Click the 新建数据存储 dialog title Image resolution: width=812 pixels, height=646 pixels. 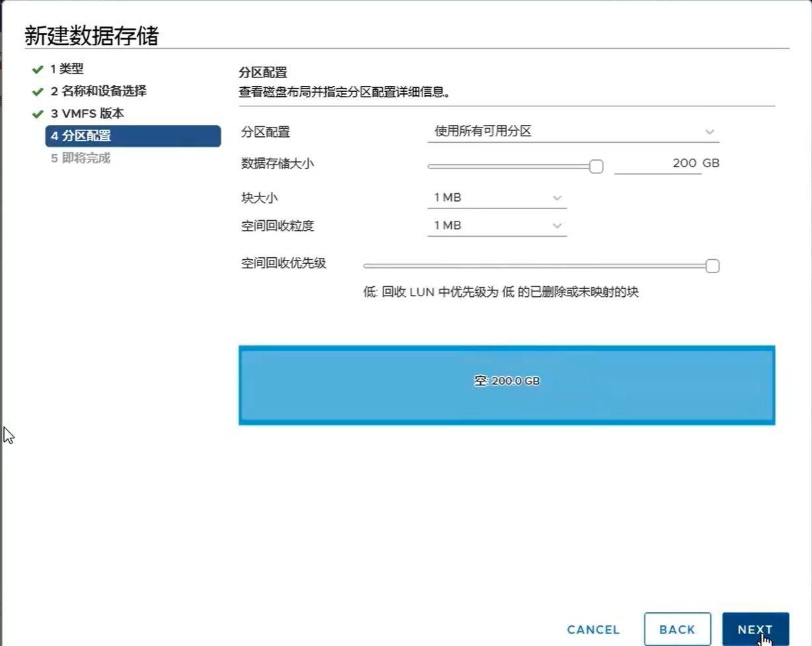click(x=91, y=35)
